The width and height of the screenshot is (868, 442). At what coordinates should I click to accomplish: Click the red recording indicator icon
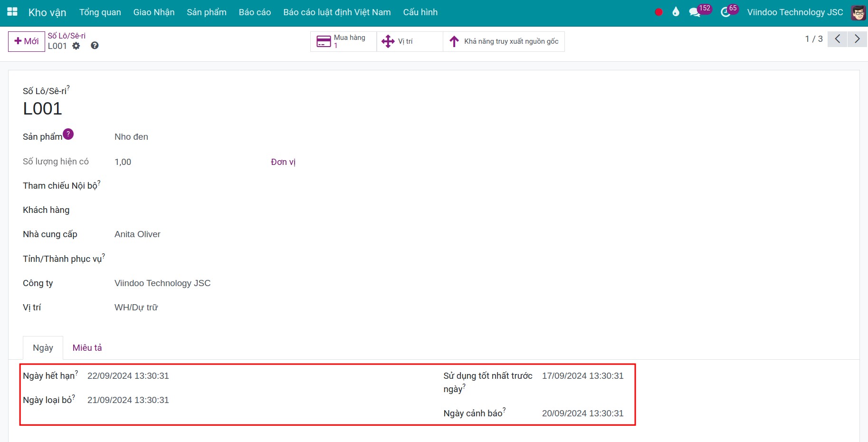coord(658,12)
